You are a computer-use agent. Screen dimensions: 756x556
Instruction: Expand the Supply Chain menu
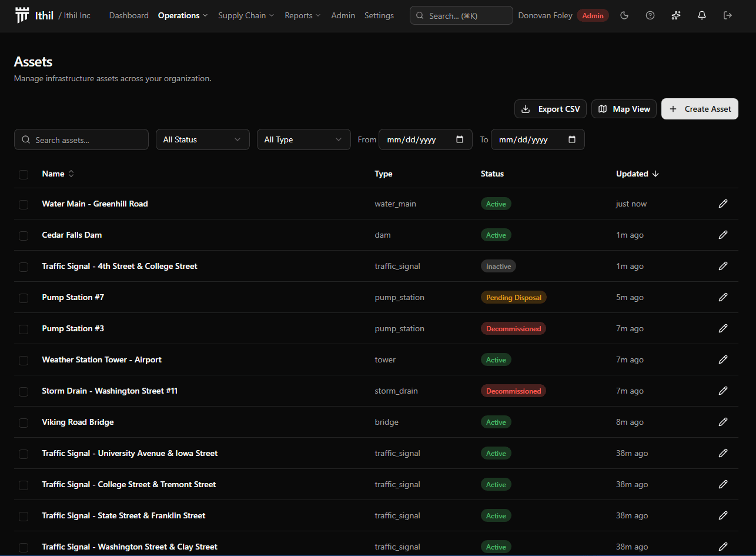click(x=246, y=15)
